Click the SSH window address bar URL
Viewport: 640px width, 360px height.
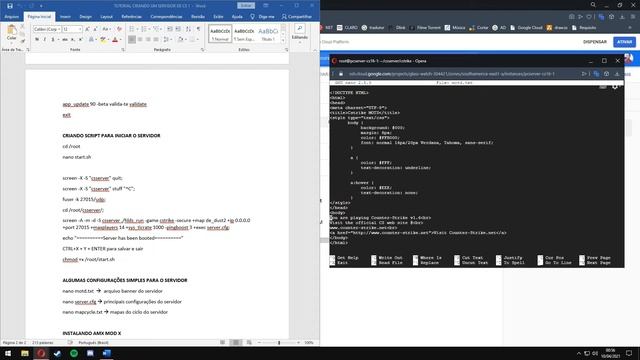click(451, 74)
